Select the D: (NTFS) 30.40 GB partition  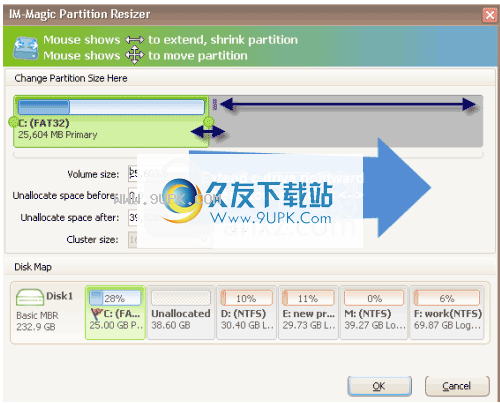(x=246, y=312)
